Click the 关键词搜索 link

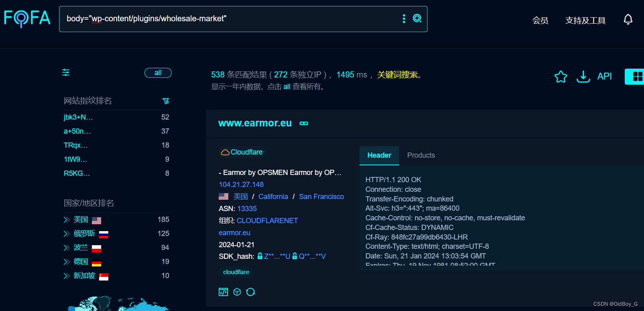pos(398,75)
